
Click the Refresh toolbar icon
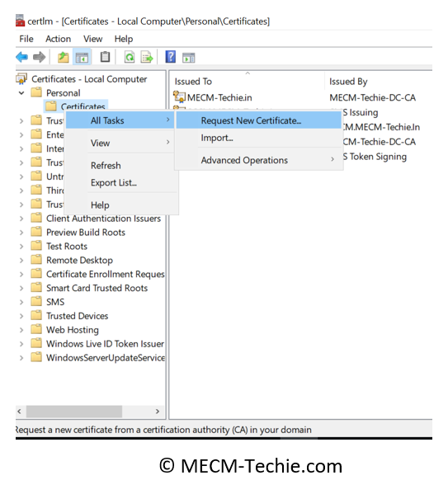(130, 57)
